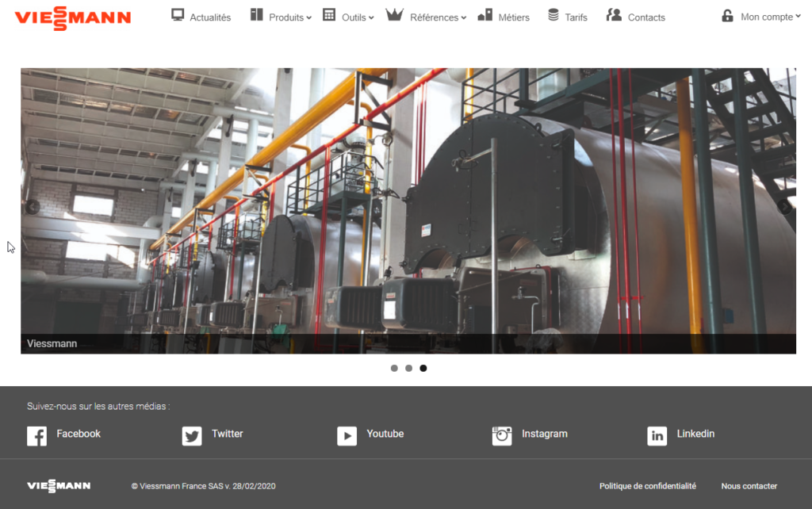Image resolution: width=812 pixels, height=509 pixels.
Task: Click the Actualités monitor icon
Action: (x=178, y=15)
